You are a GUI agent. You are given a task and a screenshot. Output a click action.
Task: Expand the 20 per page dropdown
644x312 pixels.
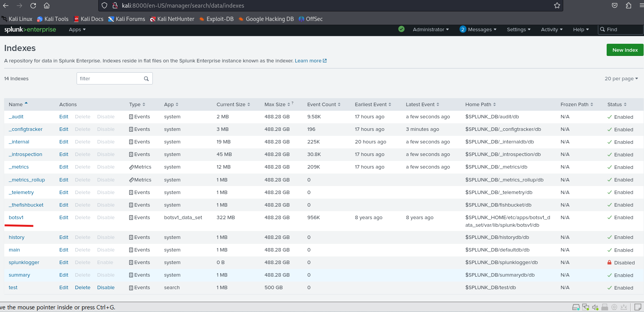[621, 79]
